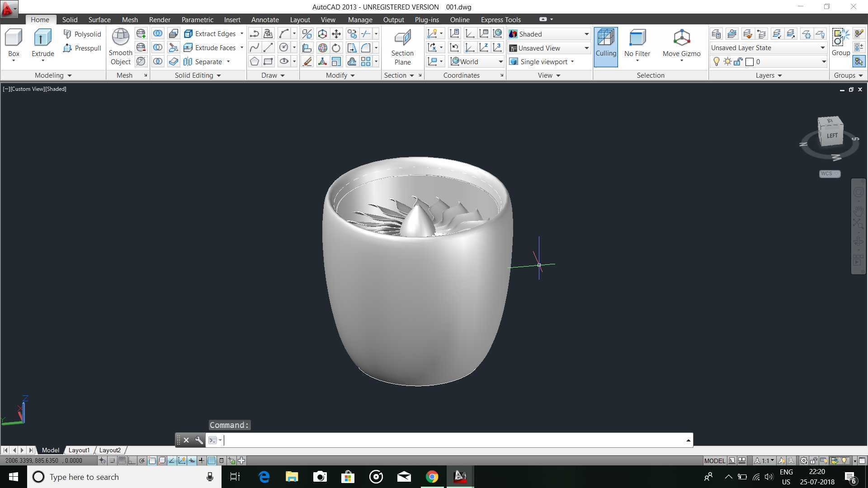Choose the Polysolid tool
868x488 pixels.
82,34
